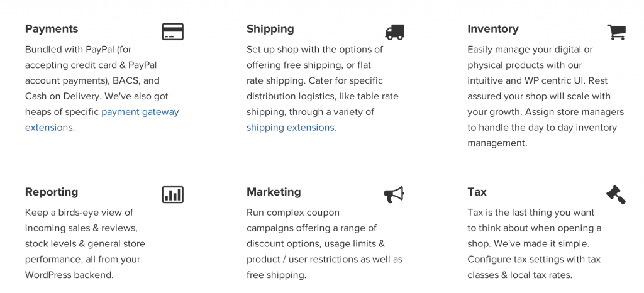Click the megaphone Marketing icon
The width and height of the screenshot is (644, 293).
[x=394, y=194]
